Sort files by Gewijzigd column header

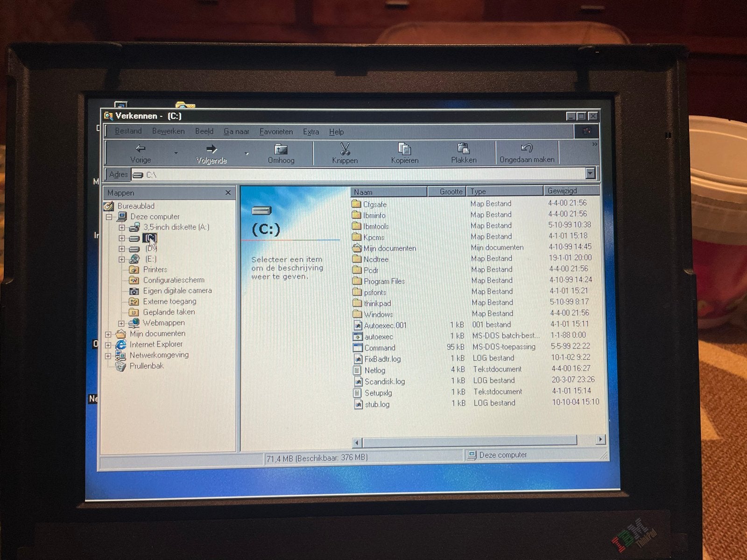pyautogui.click(x=571, y=190)
